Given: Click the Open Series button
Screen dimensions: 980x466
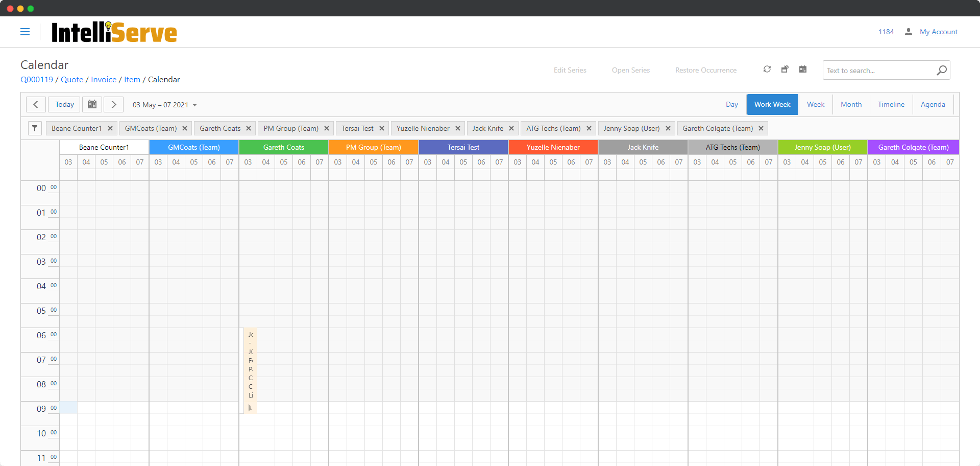Looking at the screenshot, I should coord(631,70).
